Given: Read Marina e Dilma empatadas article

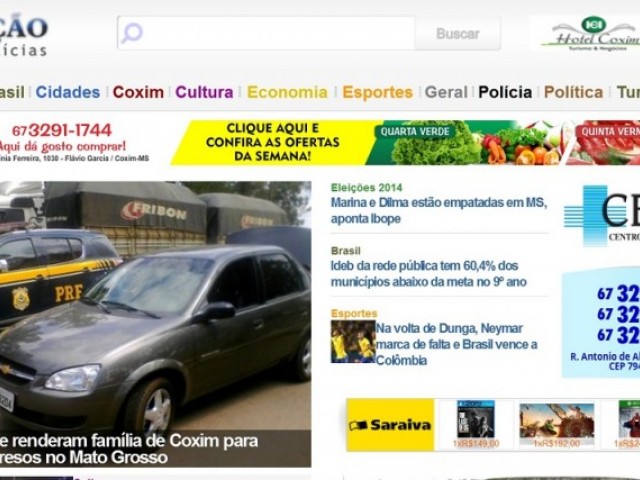Looking at the screenshot, I should pos(439,211).
